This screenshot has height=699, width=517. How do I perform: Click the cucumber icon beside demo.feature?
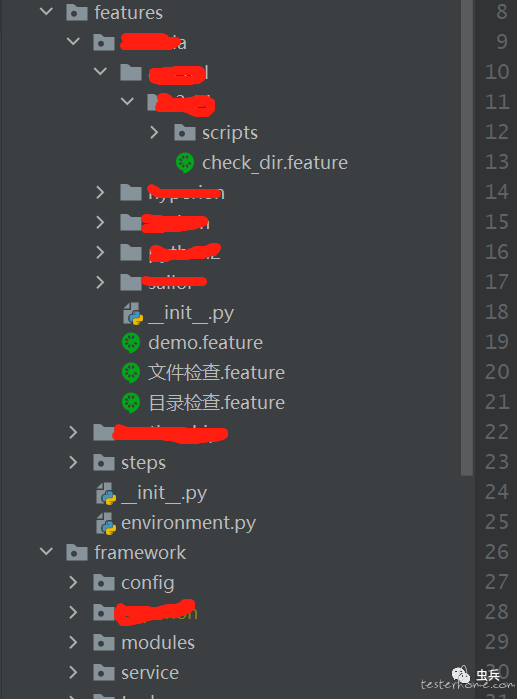click(x=131, y=343)
